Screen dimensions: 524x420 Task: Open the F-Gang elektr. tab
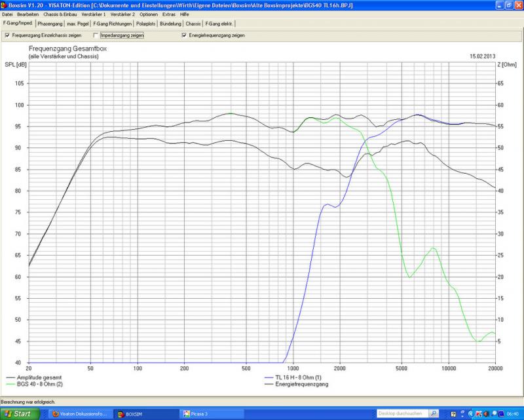coord(219,24)
